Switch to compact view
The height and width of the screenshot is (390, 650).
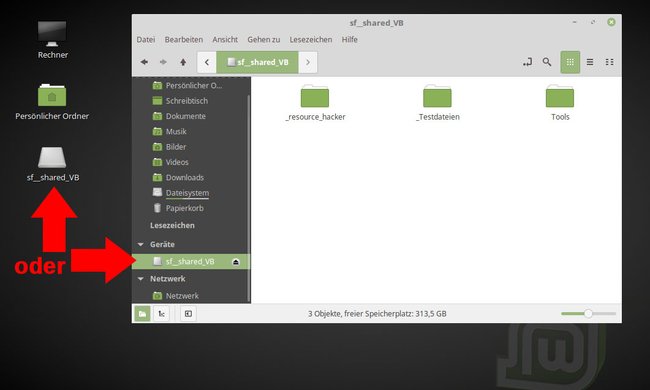[x=609, y=62]
